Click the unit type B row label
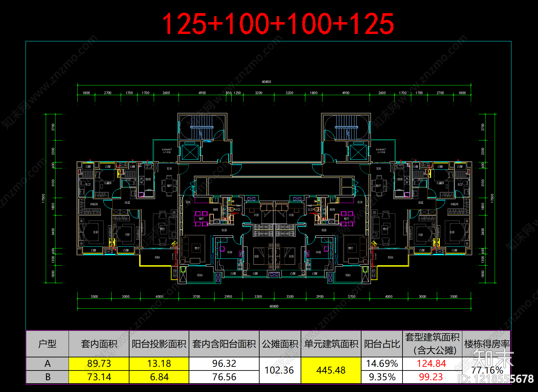Viewport: 538px width, 392px height. coord(47,377)
